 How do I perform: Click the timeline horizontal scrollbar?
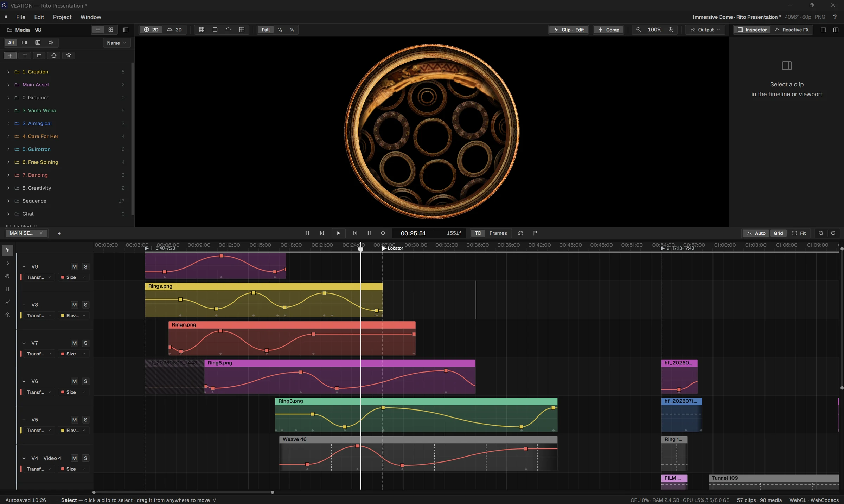click(x=183, y=492)
